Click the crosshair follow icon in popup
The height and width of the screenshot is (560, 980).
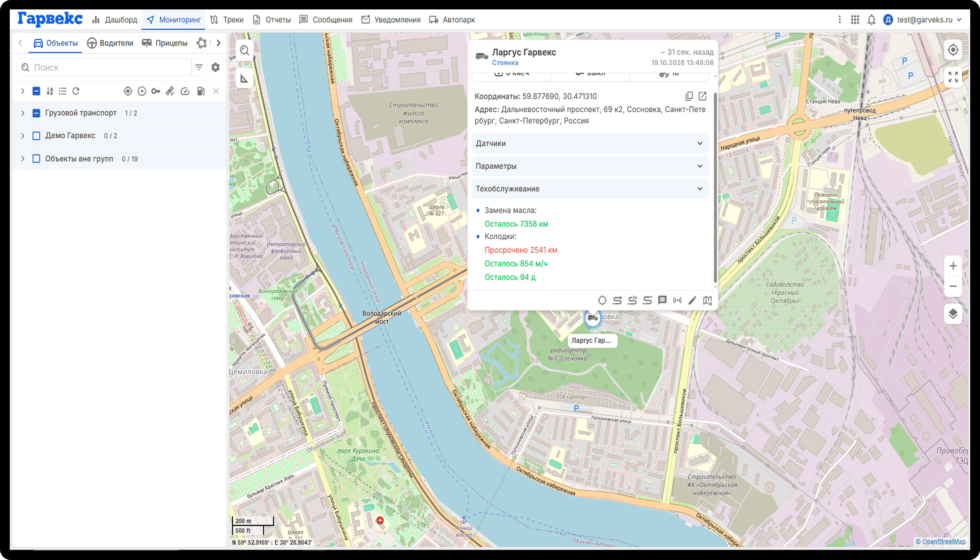pos(602,300)
